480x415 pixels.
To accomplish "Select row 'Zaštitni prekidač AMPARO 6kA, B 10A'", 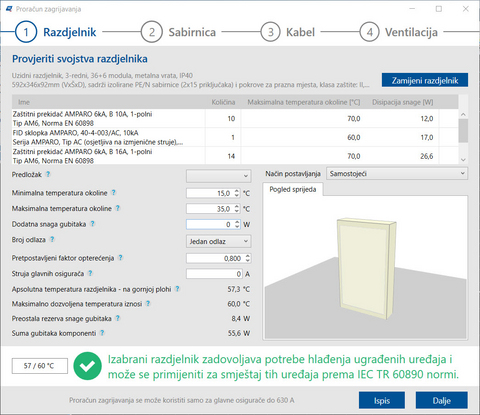I will click(x=235, y=118).
